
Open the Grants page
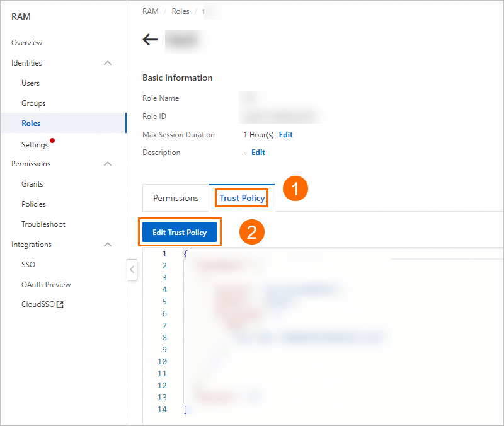[x=32, y=184]
